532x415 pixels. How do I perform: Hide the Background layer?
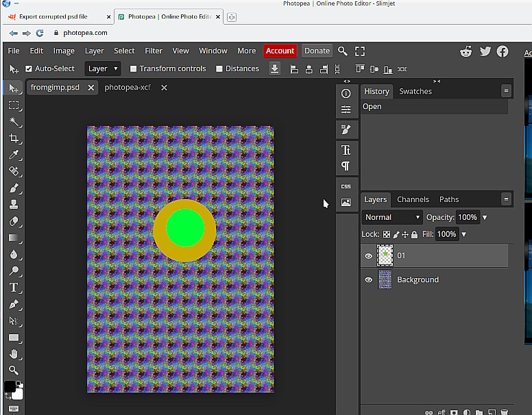coord(369,280)
